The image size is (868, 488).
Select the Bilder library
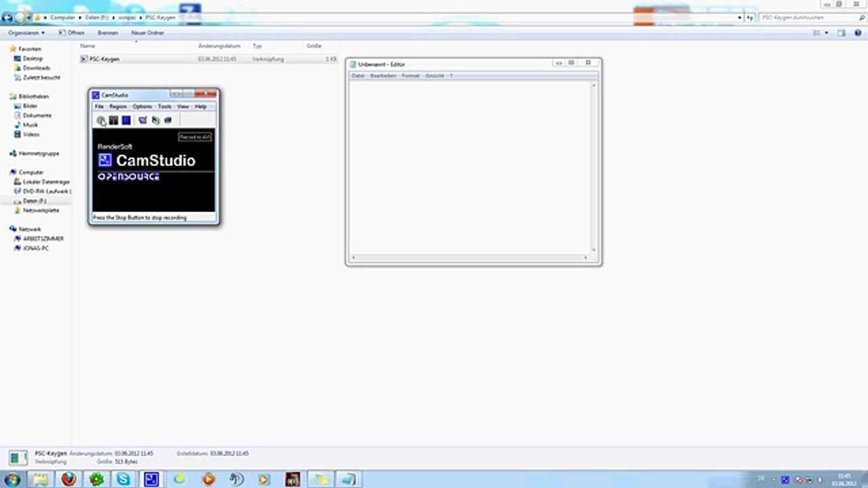[26, 106]
